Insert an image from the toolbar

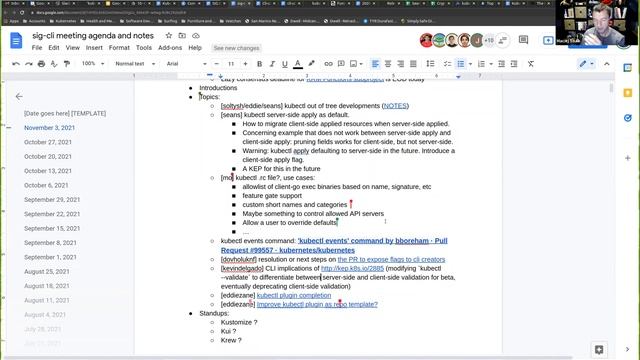[353, 64]
